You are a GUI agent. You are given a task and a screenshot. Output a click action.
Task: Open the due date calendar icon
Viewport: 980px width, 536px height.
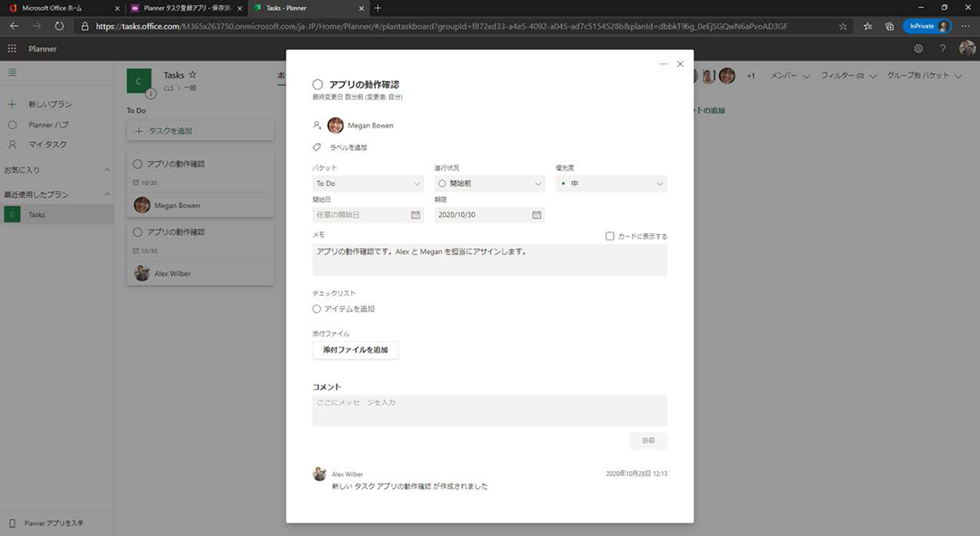coord(536,215)
